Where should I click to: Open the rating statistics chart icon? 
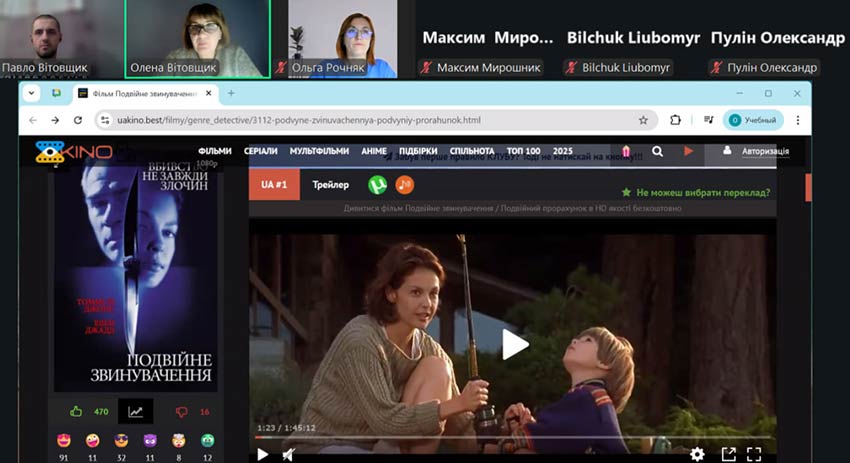pos(135,411)
